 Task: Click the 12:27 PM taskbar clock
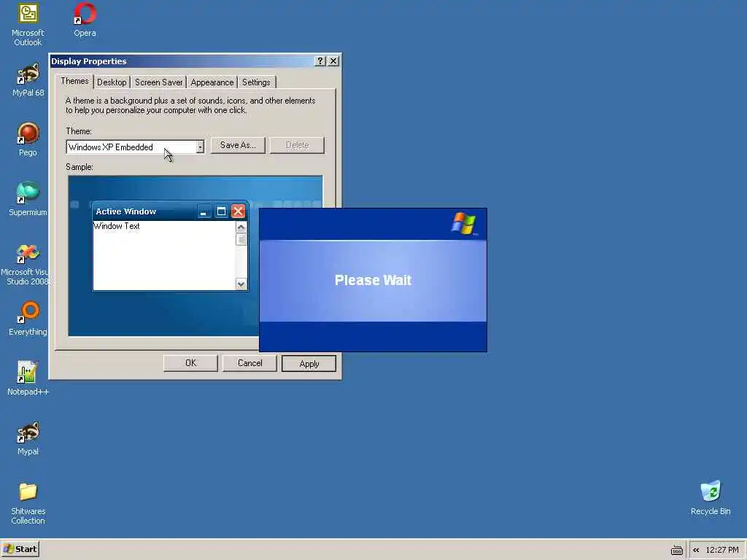click(x=721, y=550)
